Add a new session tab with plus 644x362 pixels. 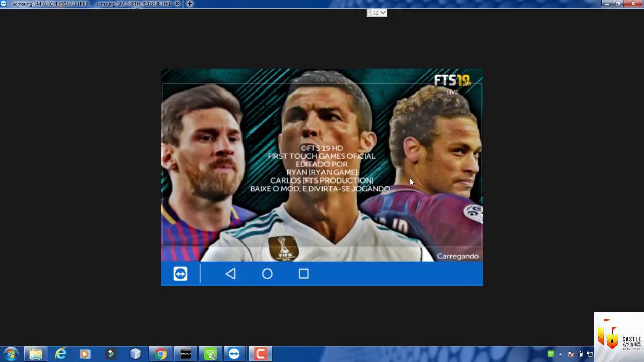click(x=190, y=4)
